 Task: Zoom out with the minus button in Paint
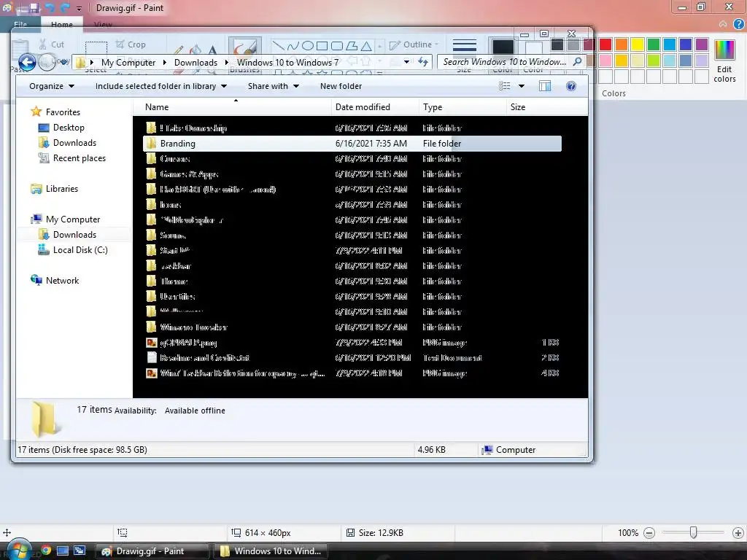tap(649, 533)
